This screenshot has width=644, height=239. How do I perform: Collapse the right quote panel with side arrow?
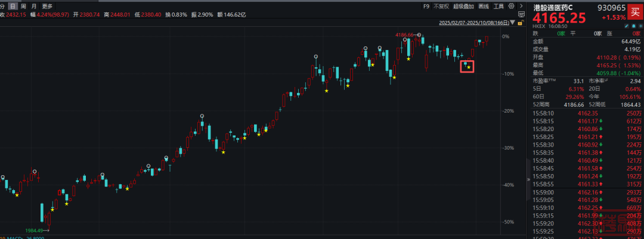527,179
